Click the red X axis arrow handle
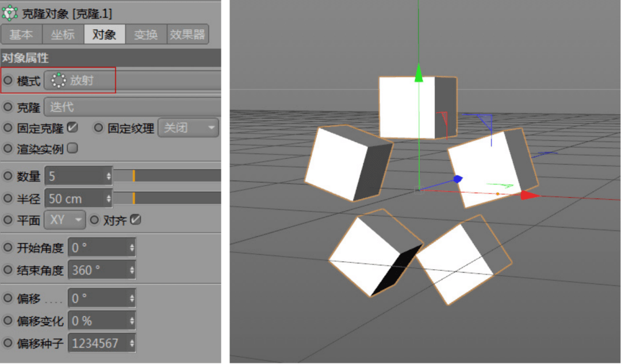The image size is (621, 364). tap(530, 195)
